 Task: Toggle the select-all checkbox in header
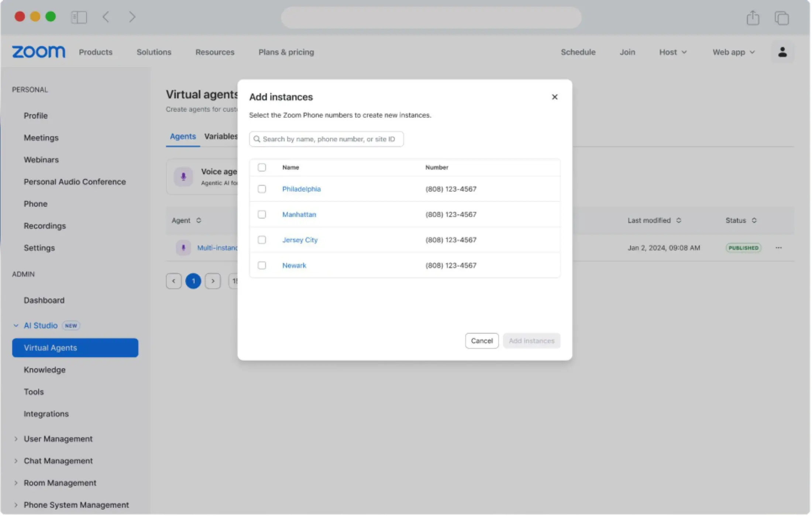click(x=262, y=168)
